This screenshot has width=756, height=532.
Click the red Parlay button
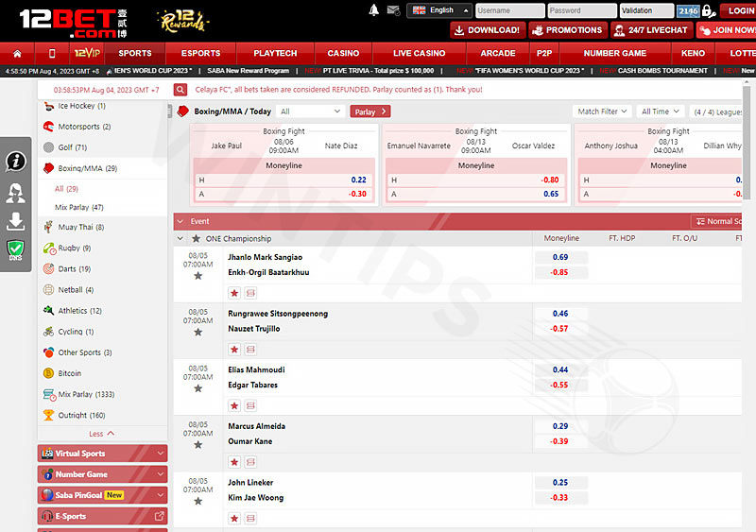pyautogui.click(x=370, y=112)
